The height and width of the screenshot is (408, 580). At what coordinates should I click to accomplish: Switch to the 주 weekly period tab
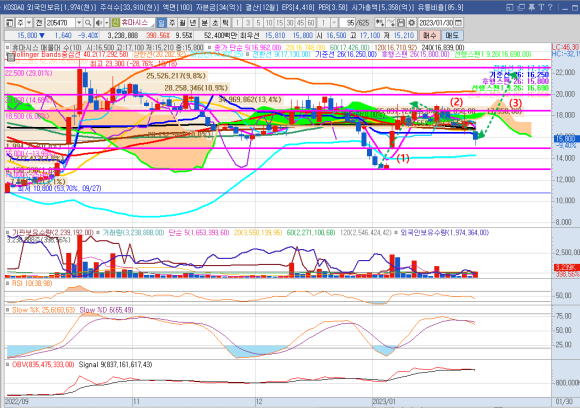(172, 23)
